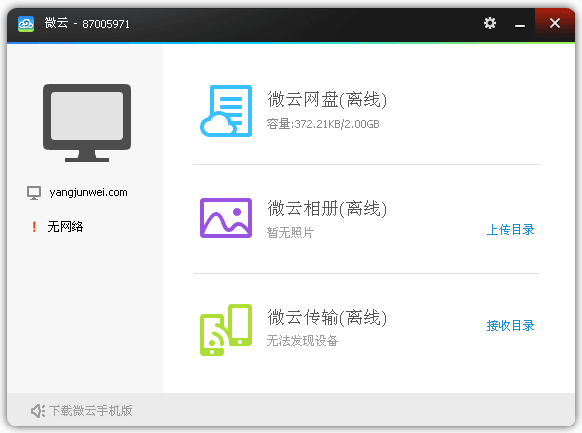Screen dimensions: 582x433
Task: Click the purple photo album icon
Action: pos(226,218)
